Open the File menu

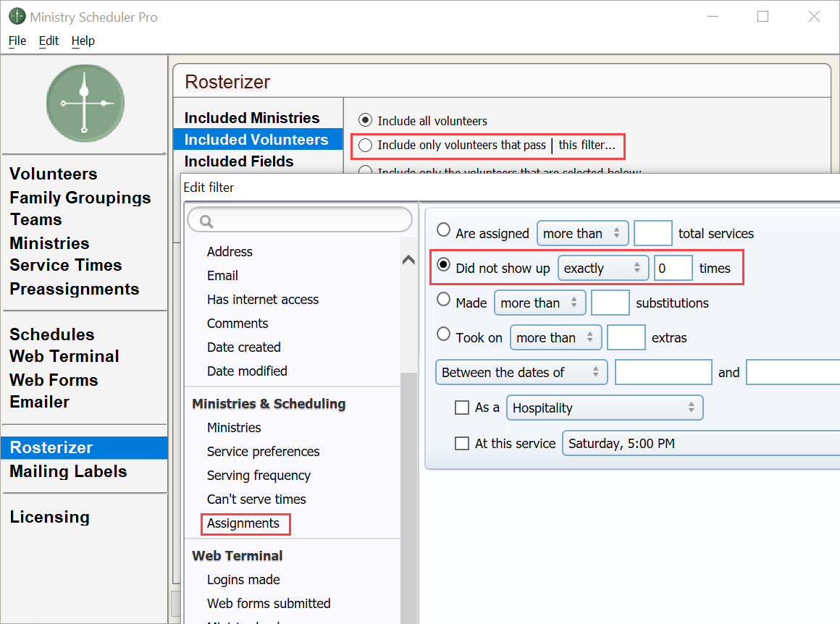17,41
